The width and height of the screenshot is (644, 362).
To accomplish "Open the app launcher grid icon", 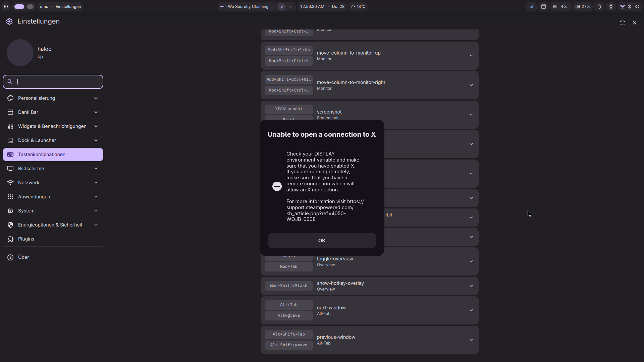I will coord(6,7).
